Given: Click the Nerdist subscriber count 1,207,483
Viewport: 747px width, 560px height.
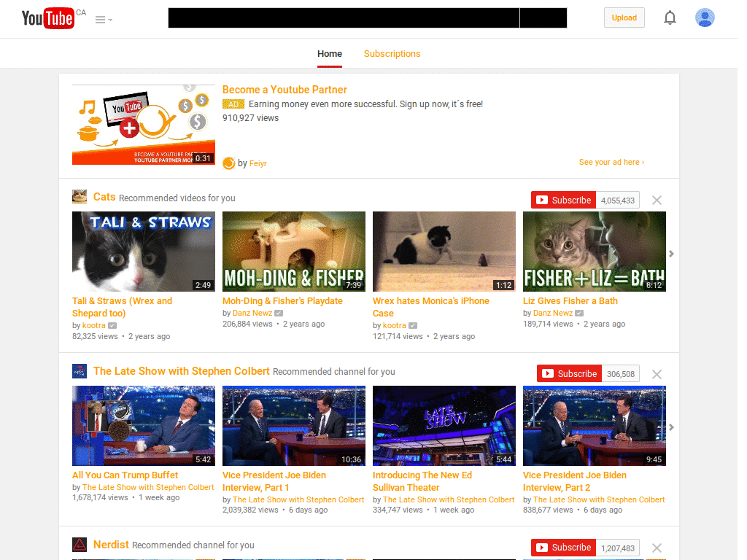Looking at the screenshot, I should tap(617, 548).
